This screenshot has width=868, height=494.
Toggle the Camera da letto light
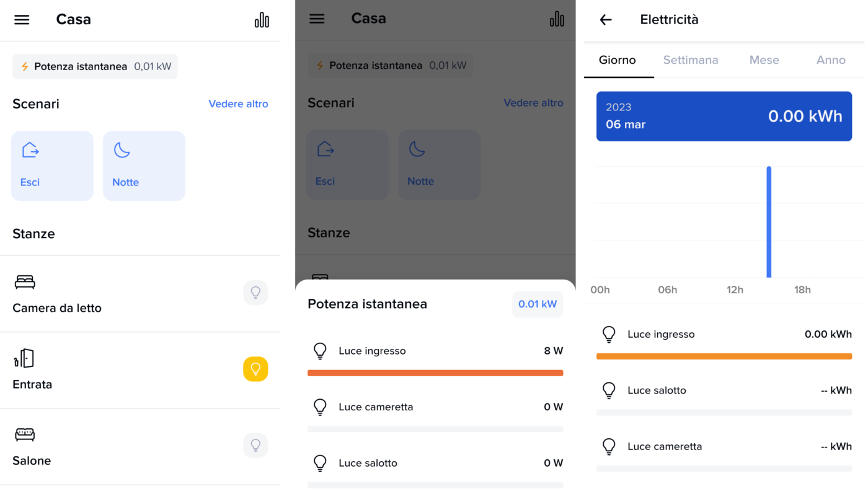255,293
